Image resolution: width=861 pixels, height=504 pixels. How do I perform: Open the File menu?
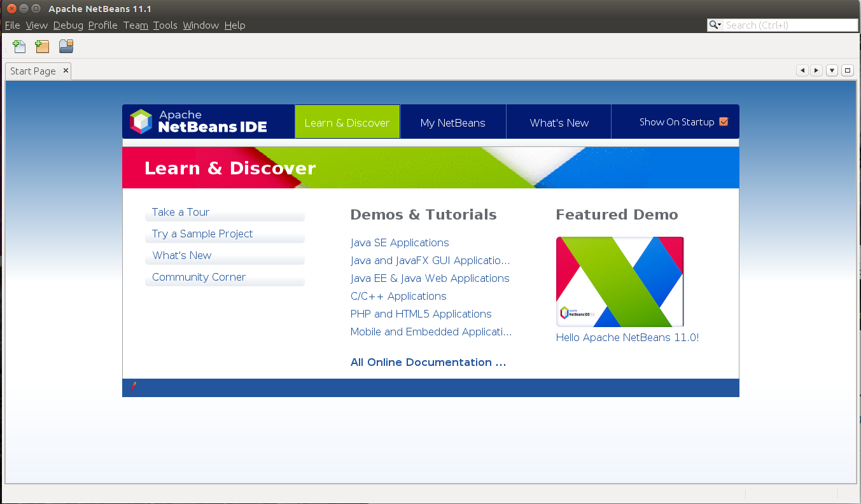pyautogui.click(x=13, y=25)
